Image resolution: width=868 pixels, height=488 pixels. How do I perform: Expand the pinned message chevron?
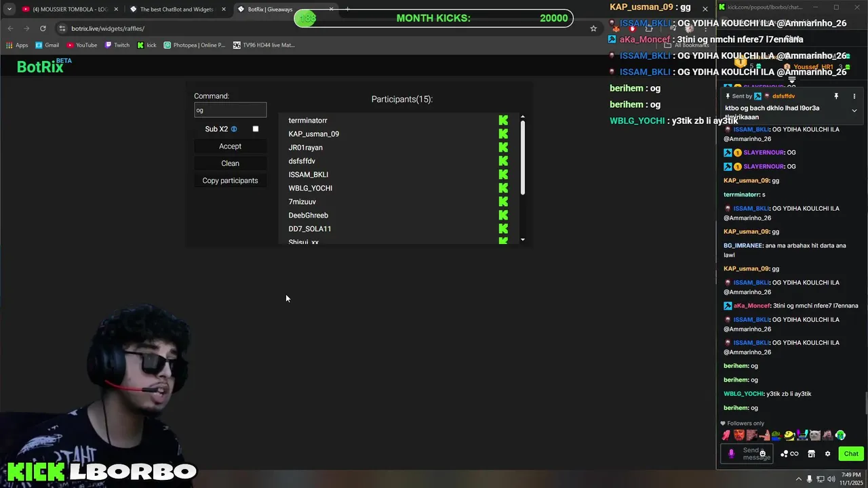(x=854, y=110)
